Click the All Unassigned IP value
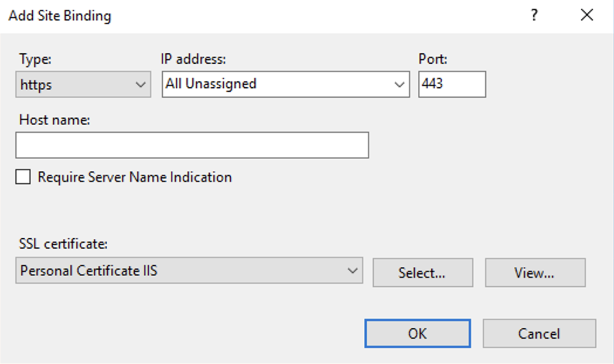The width and height of the screenshot is (614, 364). click(x=234, y=84)
